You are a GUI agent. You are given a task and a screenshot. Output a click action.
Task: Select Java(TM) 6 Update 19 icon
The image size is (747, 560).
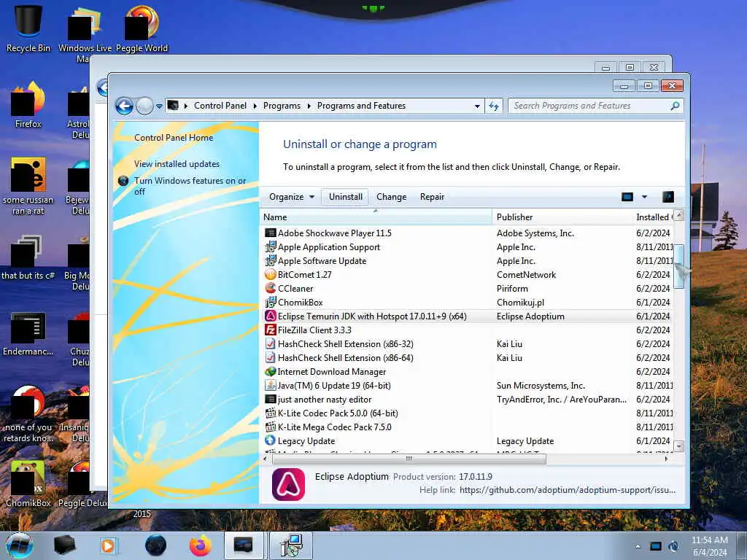271,385
